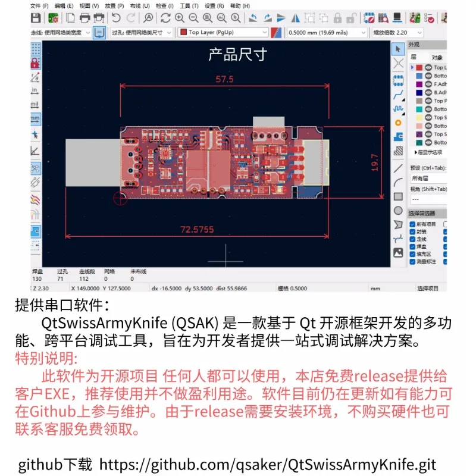The width and height of the screenshot is (476, 476).
Task: Switch units to inches icon
Action: (35, 91)
